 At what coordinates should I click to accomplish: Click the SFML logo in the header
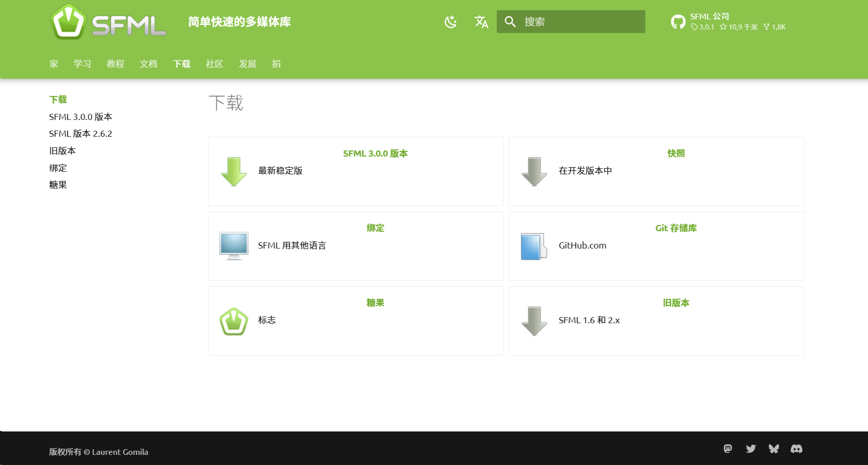click(x=108, y=22)
